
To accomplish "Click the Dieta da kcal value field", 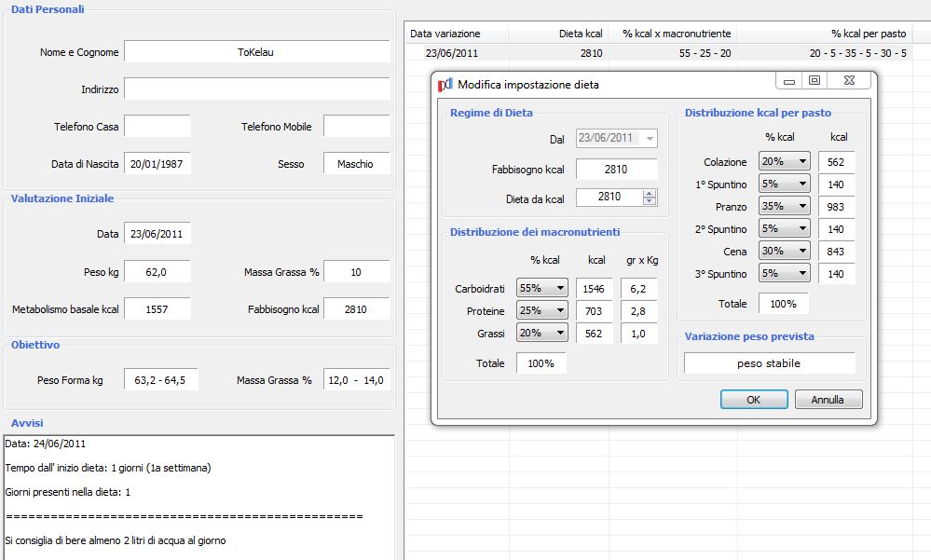I will 609,198.
